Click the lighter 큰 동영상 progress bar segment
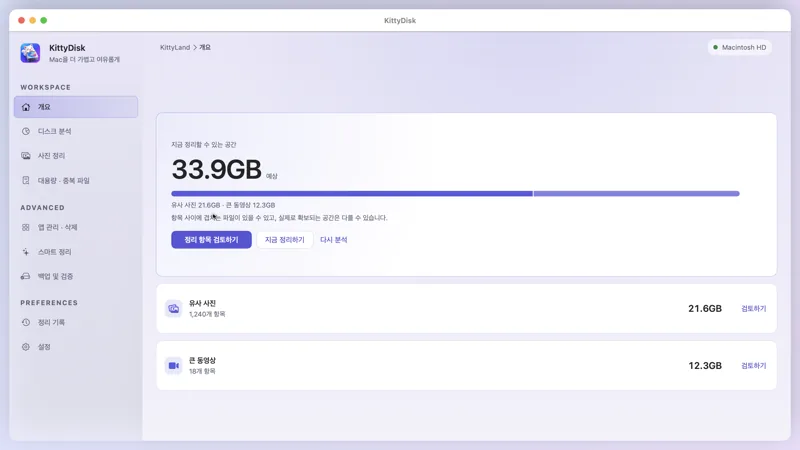The height and width of the screenshot is (450, 800). click(x=637, y=194)
